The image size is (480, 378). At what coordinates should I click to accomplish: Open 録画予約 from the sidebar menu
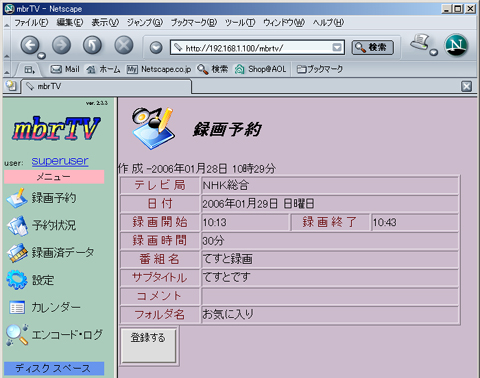42,198
